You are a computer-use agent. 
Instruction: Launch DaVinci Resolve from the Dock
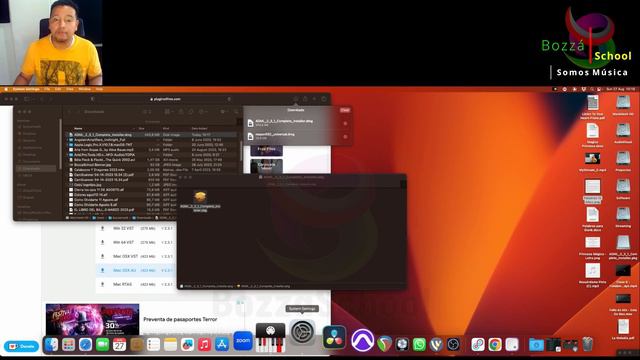[x=334, y=337]
